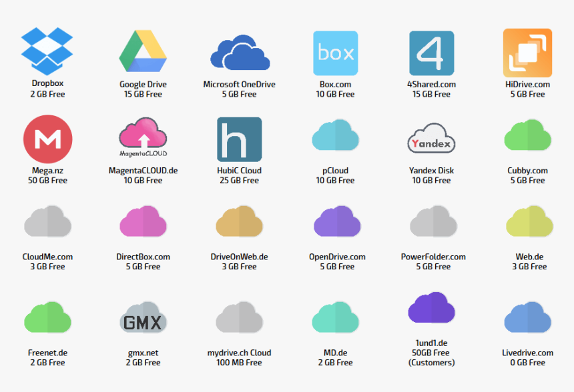Click the 4Shared.com number four icon

pos(432,53)
